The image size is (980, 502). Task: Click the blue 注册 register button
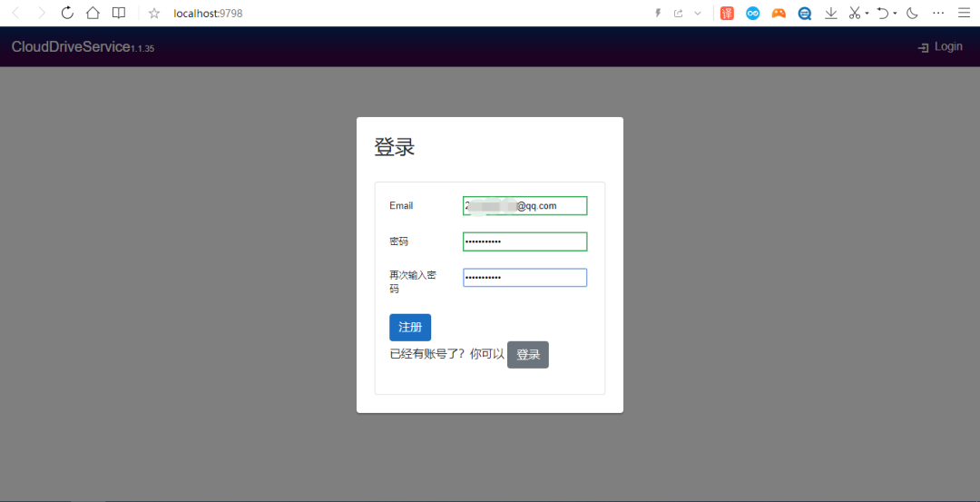[409, 327]
